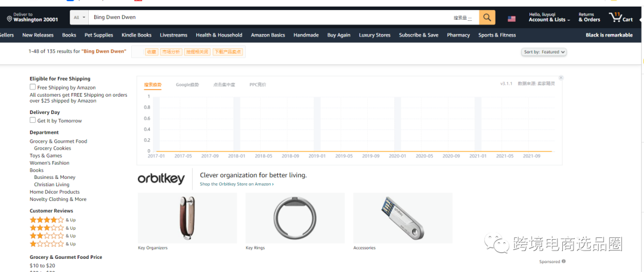Viewport: 644px width, 272px height.
Task: Open Buy Again in nav bar
Action: click(339, 35)
